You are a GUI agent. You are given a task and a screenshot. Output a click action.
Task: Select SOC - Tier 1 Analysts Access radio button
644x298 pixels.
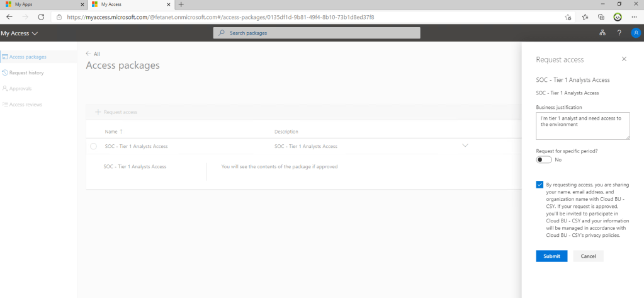[x=94, y=146]
